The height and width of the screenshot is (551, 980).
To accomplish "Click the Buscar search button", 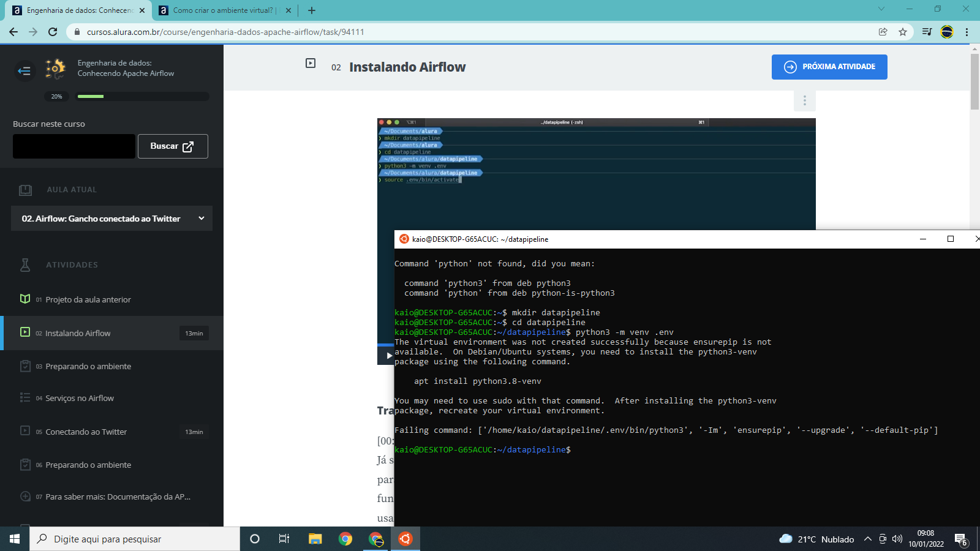I will tap(173, 146).
